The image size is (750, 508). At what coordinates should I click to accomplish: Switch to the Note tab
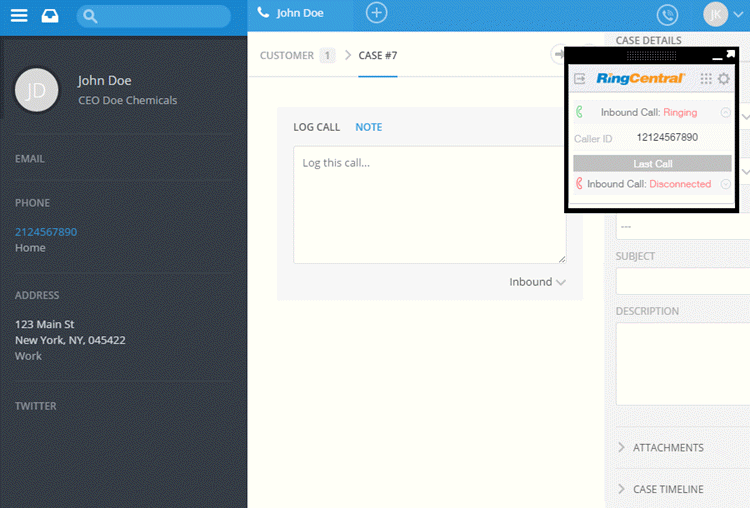click(368, 127)
